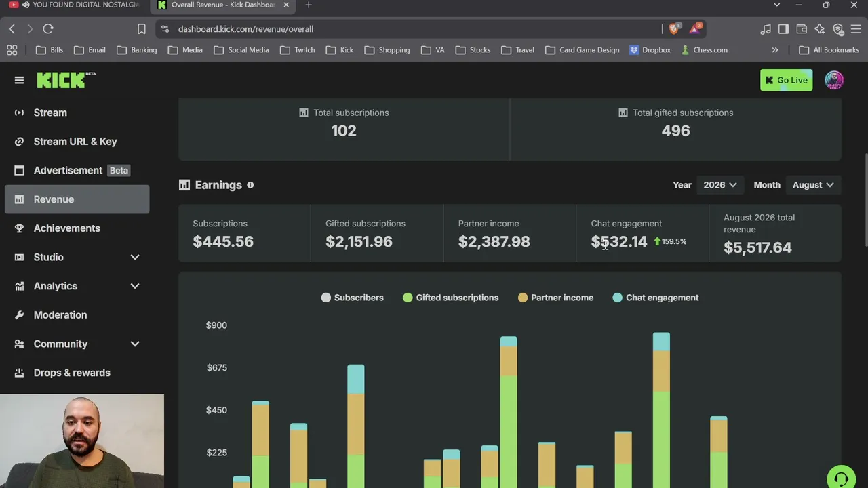Open the Twitch bookmark folder
This screenshot has height=488, width=868.
click(297, 49)
